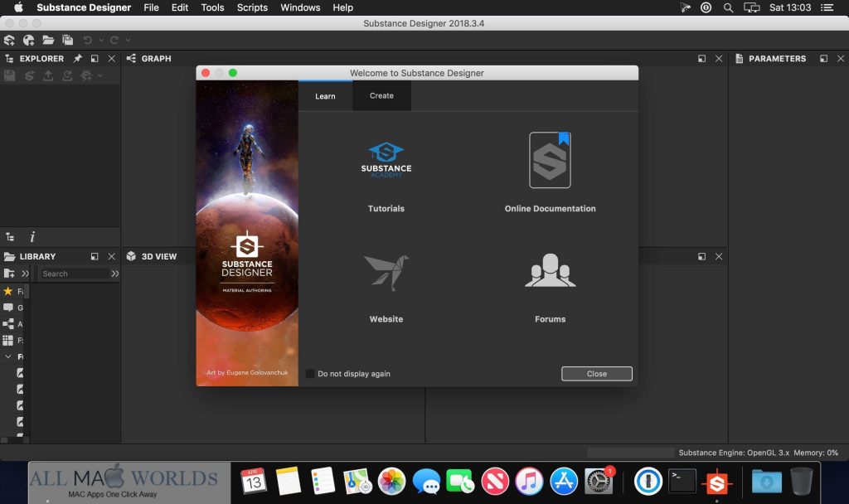The width and height of the screenshot is (849, 504).
Task: Select the speech-bubble Library category
Action: click(x=8, y=308)
